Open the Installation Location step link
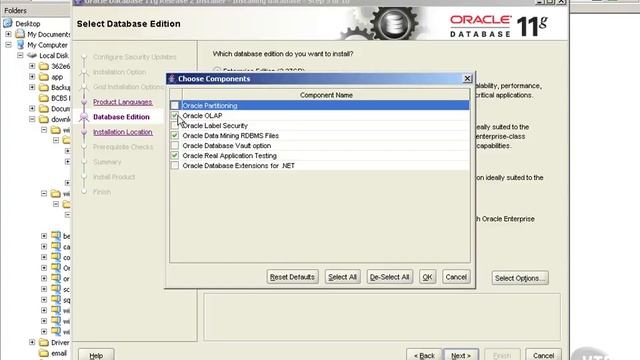The height and width of the screenshot is (360, 640). coord(122,132)
